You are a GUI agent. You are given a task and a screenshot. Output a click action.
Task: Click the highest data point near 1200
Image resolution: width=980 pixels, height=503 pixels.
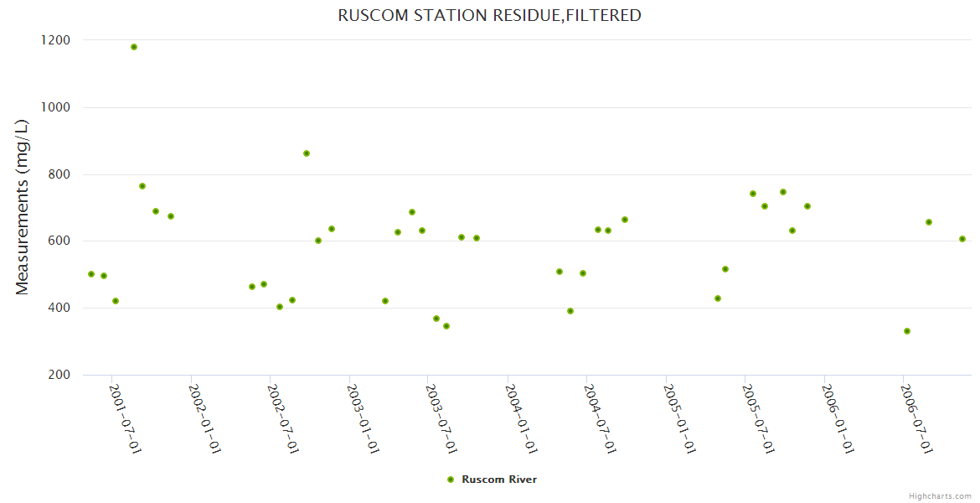(134, 47)
